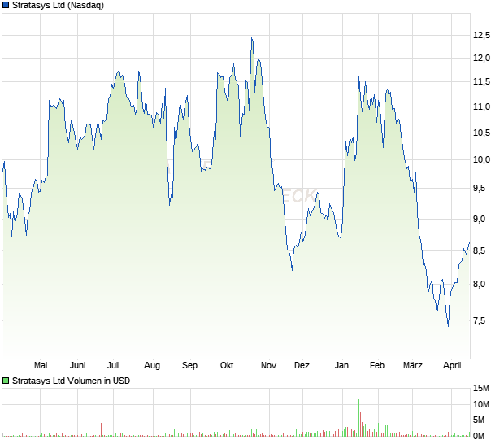This screenshot has height=444, width=504.
Task: Click the highest price peak in late October
Action: click(252, 38)
